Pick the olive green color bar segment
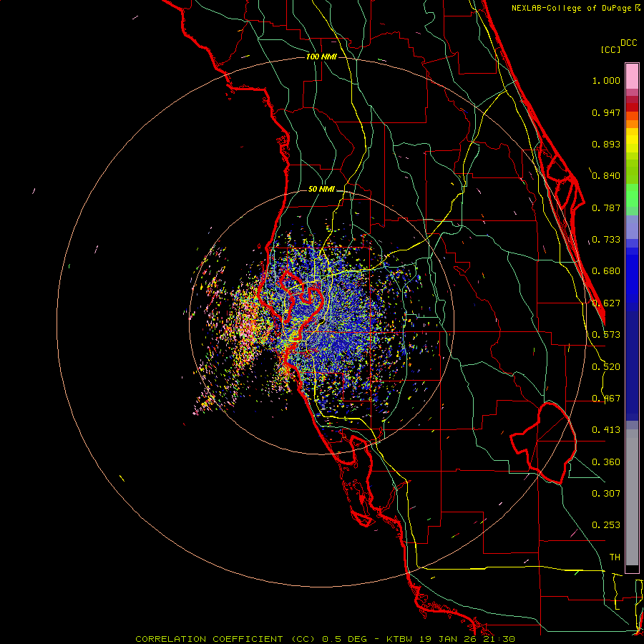This screenshot has height=644, width=644. point(632,172)
